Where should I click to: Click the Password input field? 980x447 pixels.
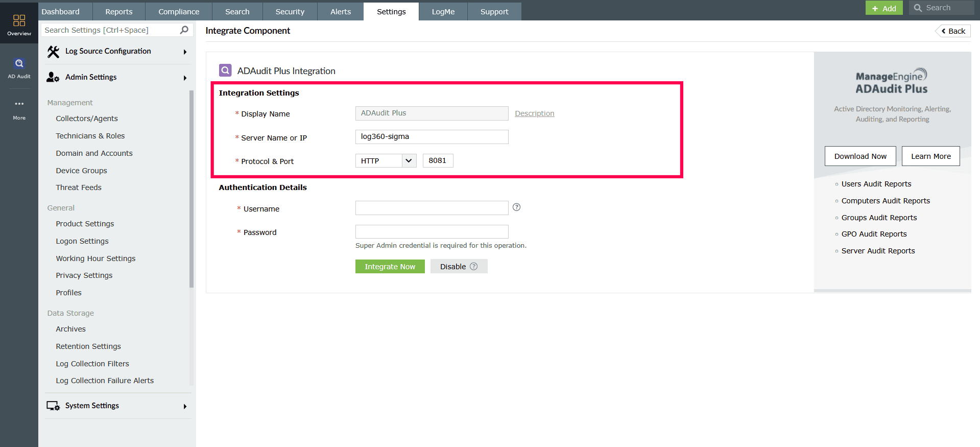coord(432,232)
